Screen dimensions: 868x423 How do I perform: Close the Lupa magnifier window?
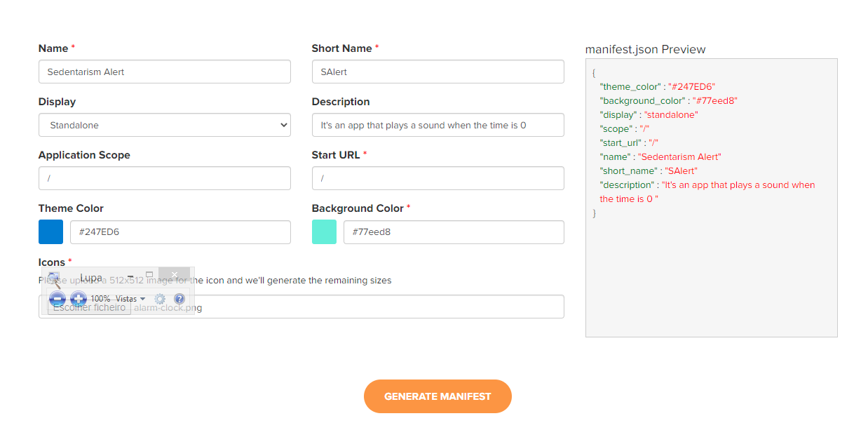(174, 274)
